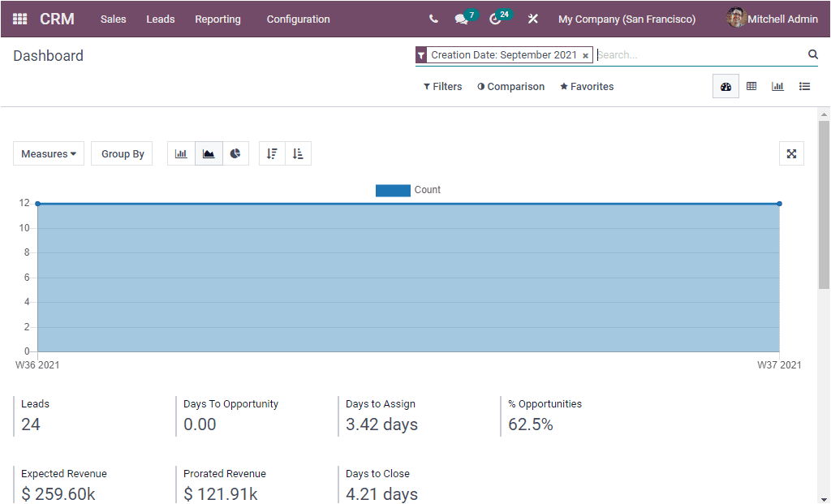Expand the Filters dropdown
831x504 pixels.
[442, 86]
